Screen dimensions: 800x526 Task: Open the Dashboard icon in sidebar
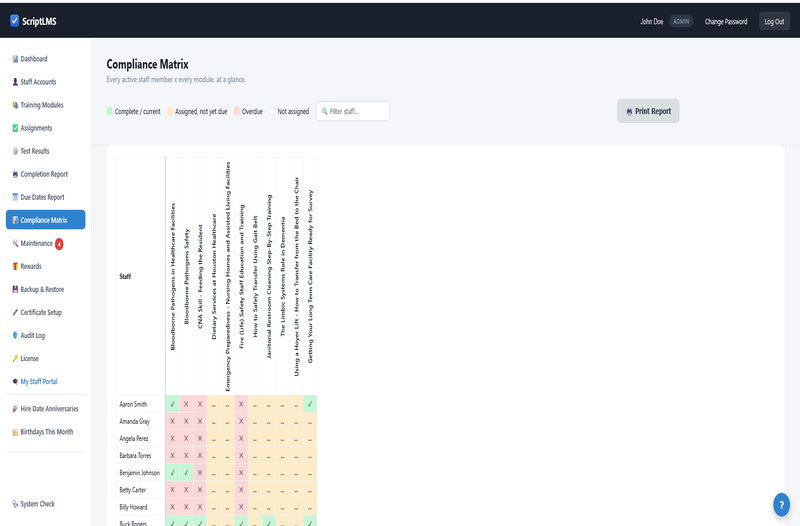pos(15,59)
